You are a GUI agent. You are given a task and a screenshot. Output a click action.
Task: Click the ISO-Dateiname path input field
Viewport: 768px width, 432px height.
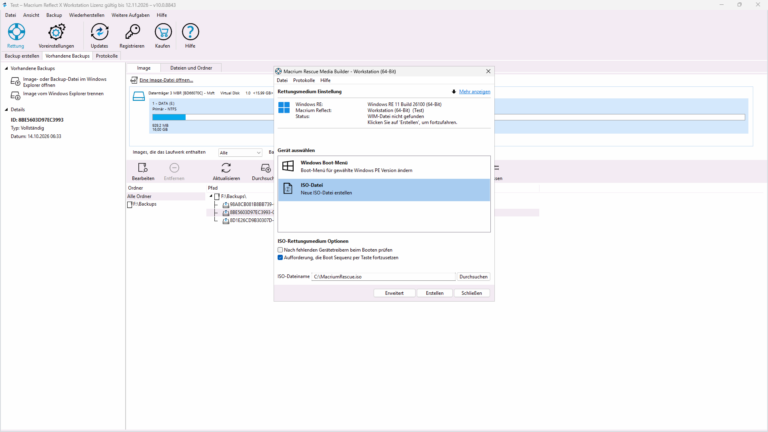pos(384,277)
